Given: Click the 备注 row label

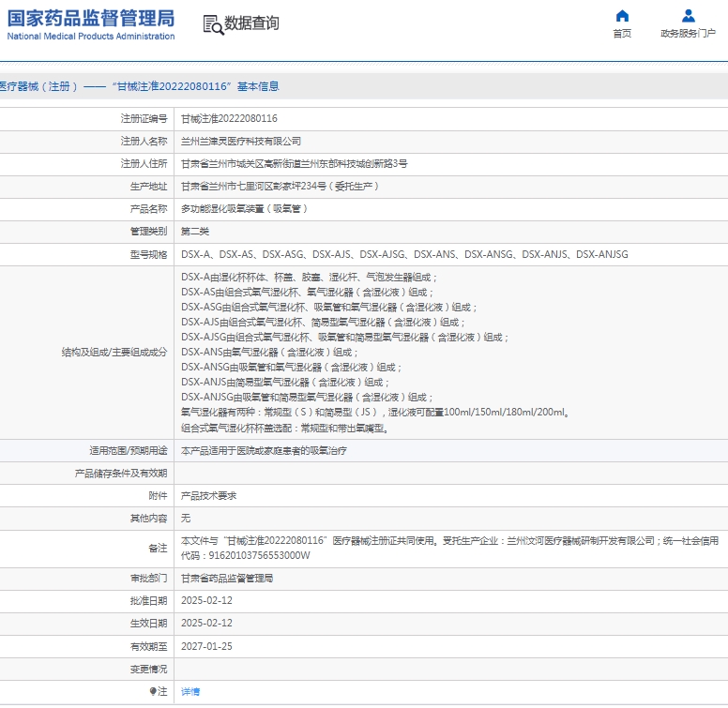Looking at the screenshot, I should (158, 548).
